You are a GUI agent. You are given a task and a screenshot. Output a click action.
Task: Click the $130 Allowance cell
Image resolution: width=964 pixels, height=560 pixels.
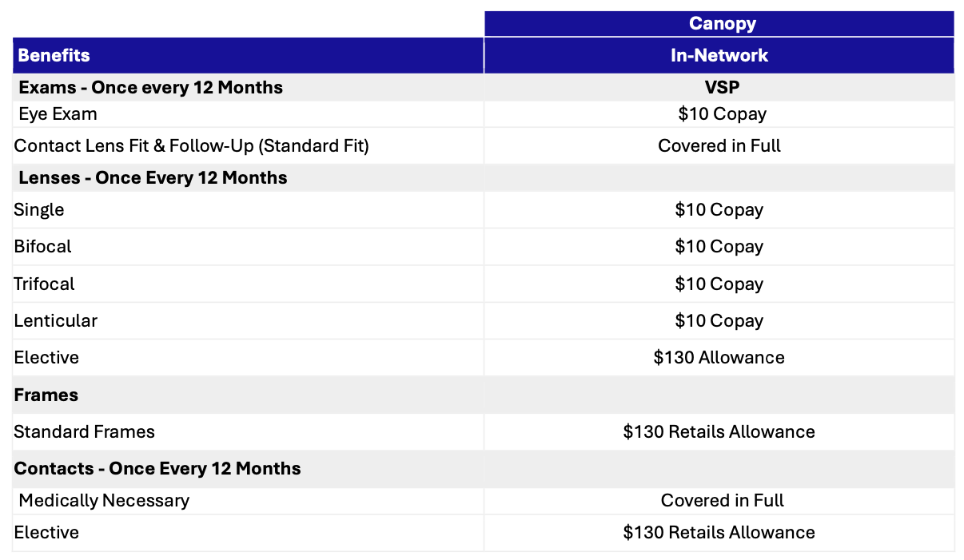tap(719, 358)
